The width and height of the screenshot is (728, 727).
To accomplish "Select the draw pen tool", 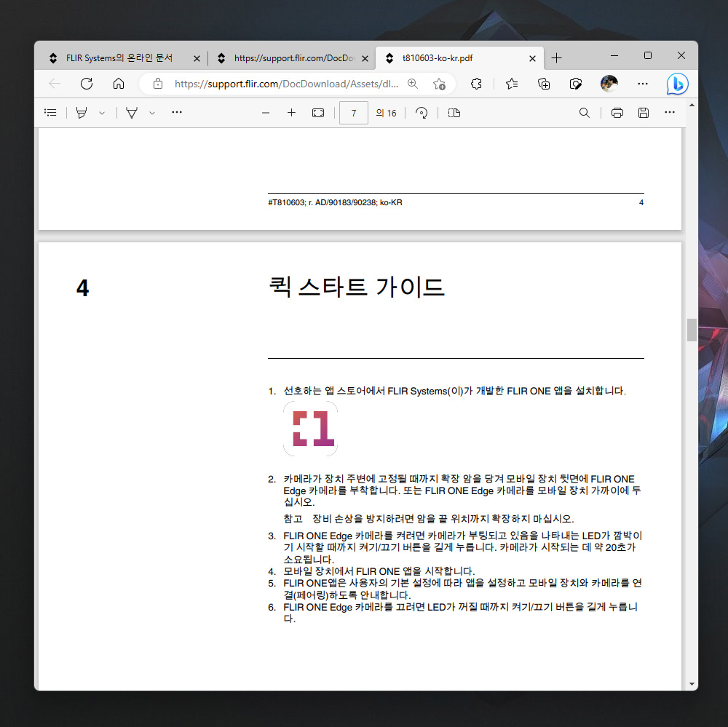I will pyautogui.click(x=132, y=112).
